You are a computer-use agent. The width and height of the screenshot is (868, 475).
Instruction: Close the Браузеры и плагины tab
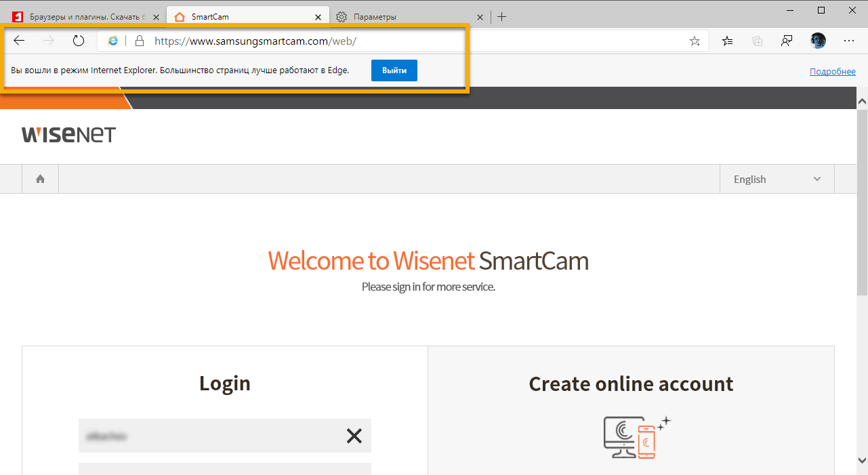(156, 17)
